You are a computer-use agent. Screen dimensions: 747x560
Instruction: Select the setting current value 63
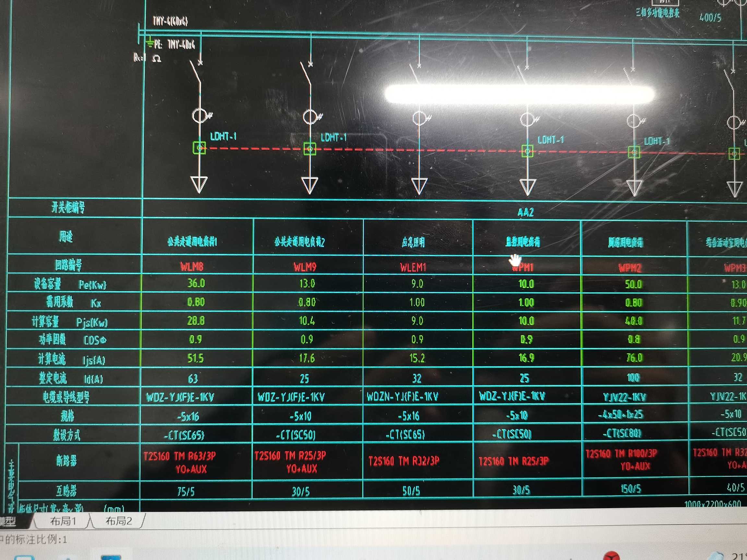click(x=193, y=379)
